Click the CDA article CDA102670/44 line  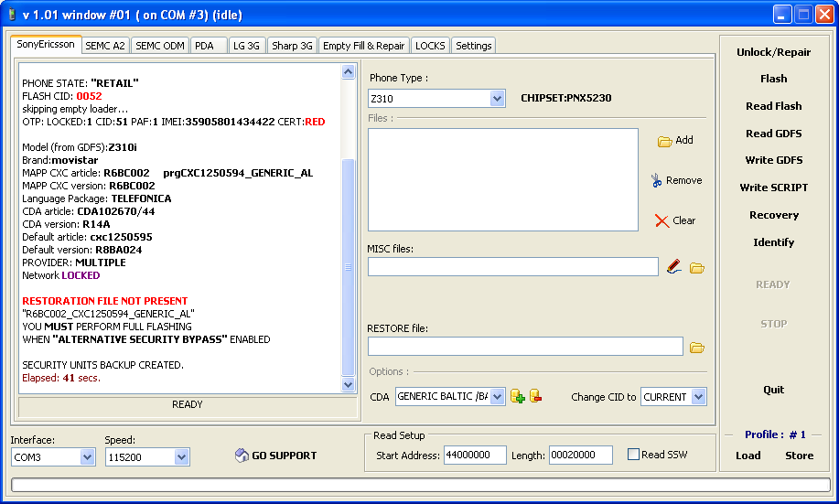point(88,211)
